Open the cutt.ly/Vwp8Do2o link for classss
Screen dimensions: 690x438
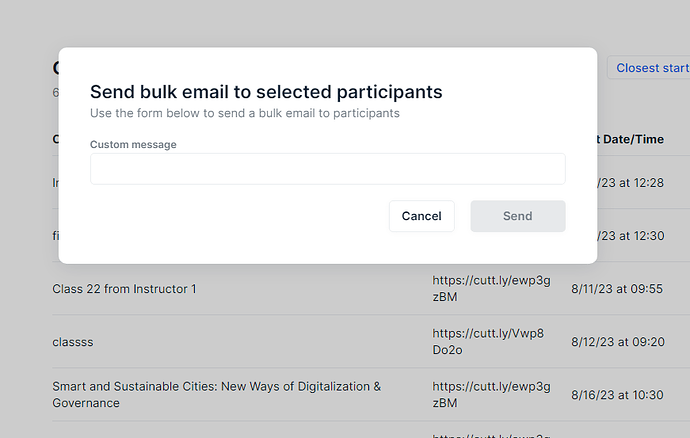pyautogui.click(x=491, y=341)
